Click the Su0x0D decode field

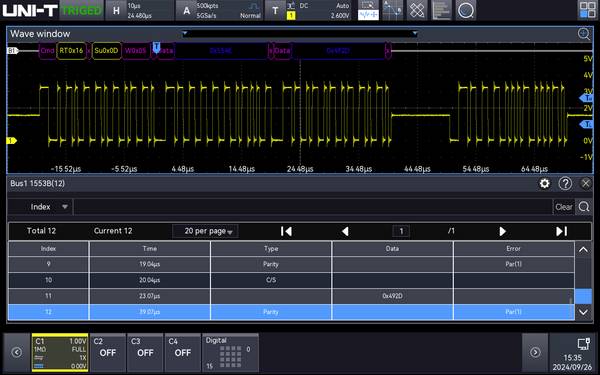click(x=106, y=51)
